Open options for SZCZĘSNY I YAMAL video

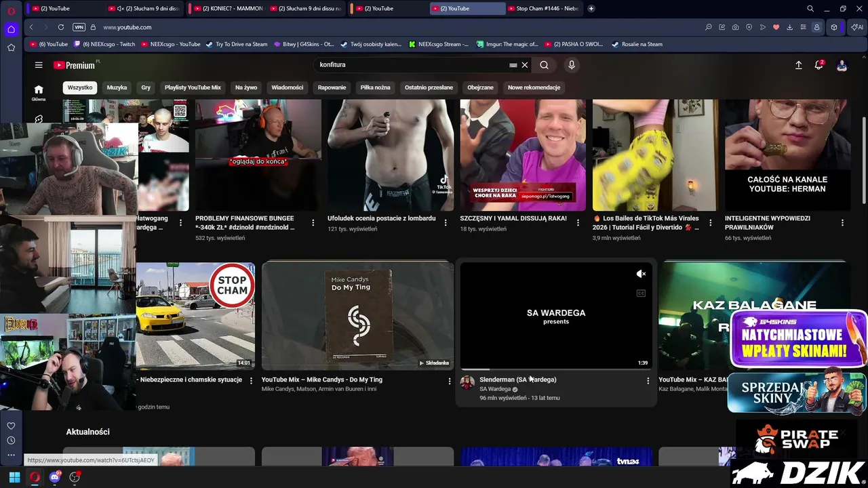[578, 222]
